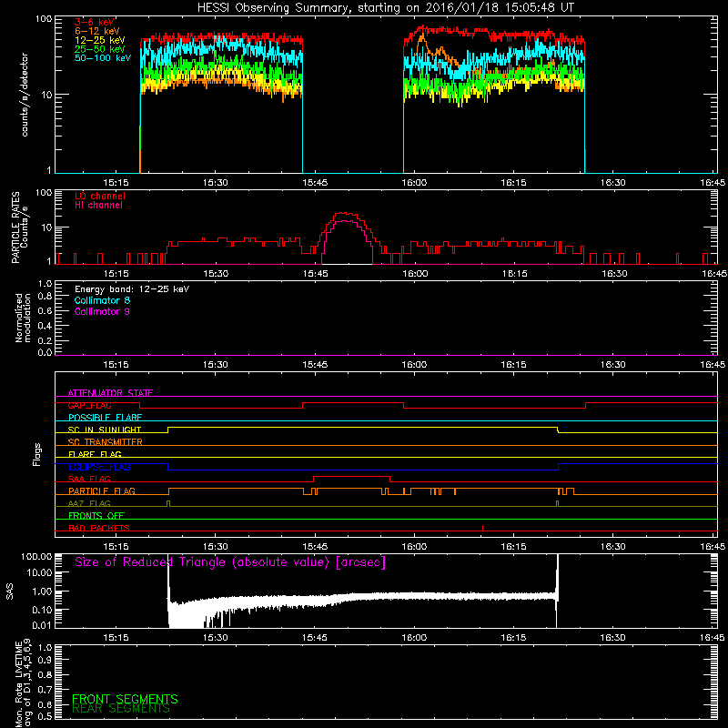Viewport: 728px width, 728px height.
Task: Click the orange 6-12 keV bump after 16:00
Action: click(422, 39)
